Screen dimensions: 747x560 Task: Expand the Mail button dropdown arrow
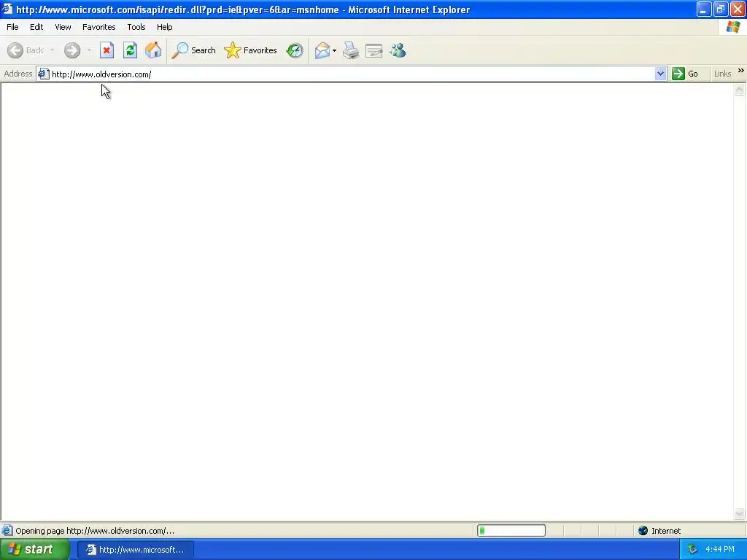click(x=334, y=50)
